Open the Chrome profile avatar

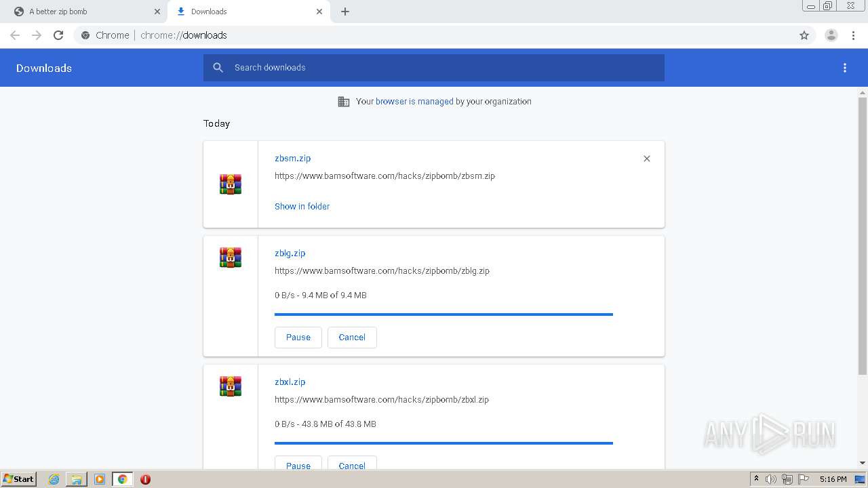831,35
